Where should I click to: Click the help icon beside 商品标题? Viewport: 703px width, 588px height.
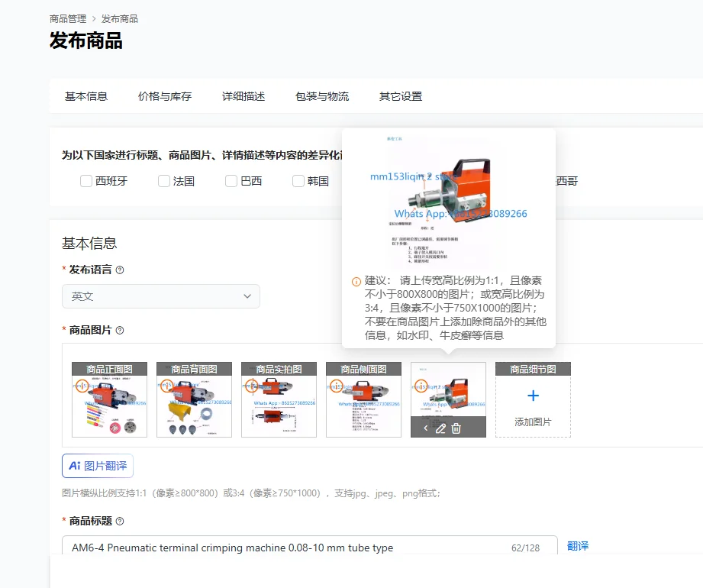click(120, 521)
